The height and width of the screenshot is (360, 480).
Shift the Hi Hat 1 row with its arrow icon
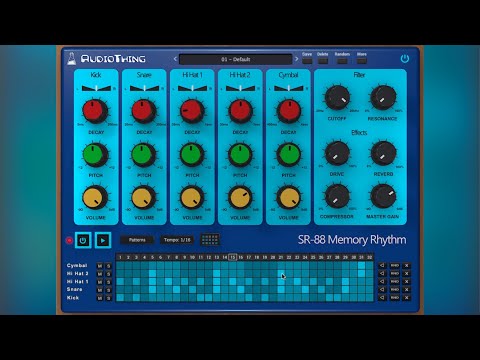click(382, 281)
